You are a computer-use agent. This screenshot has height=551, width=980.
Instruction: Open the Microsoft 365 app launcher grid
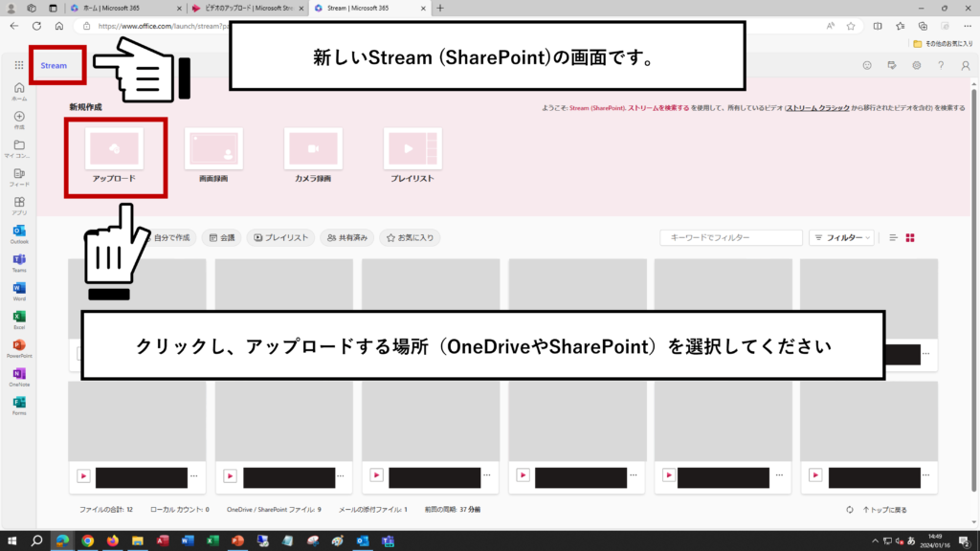click(x=19, y=65)
